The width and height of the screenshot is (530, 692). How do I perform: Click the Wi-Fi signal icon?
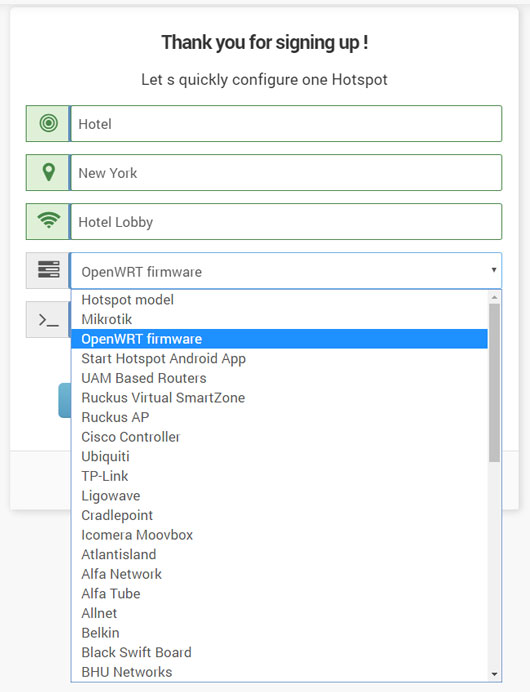(x=49, y=220)
